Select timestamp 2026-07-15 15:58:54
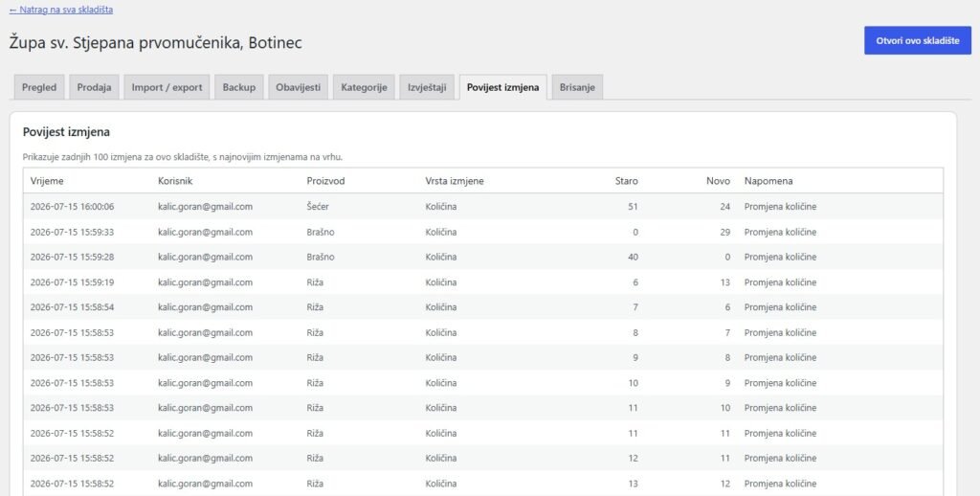 coord(72,307)
